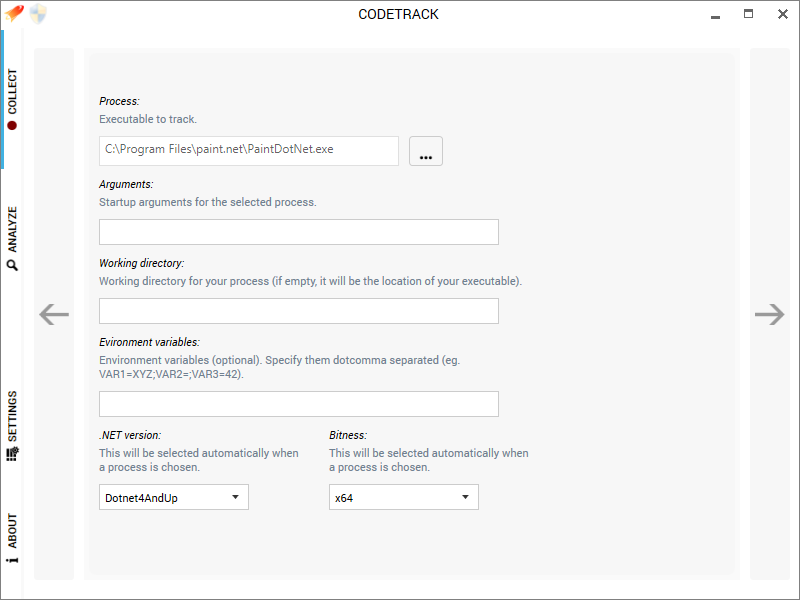Go to next step with right arrow
The height and width of the screenshot is (600, 800).
pos(769,314)
